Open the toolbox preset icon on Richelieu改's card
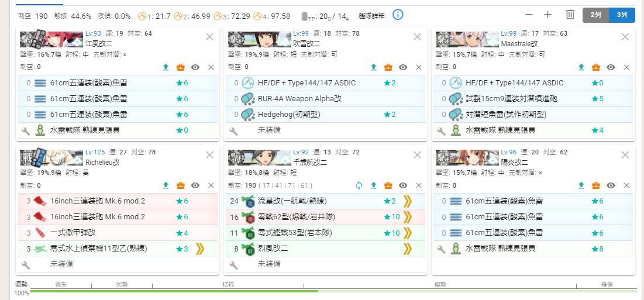Viewport: 644px width, 300px height. [x=180, y=185]
